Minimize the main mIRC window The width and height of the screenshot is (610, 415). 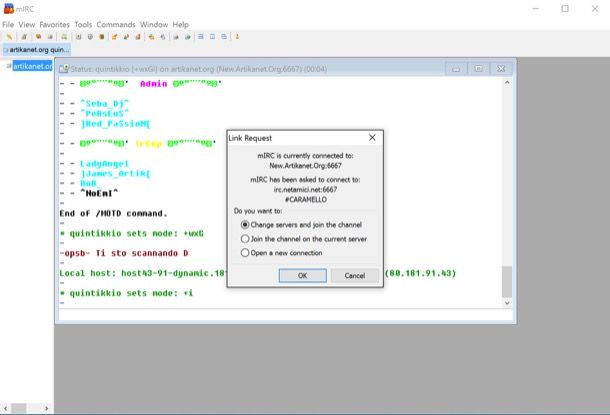coord(536,9)
